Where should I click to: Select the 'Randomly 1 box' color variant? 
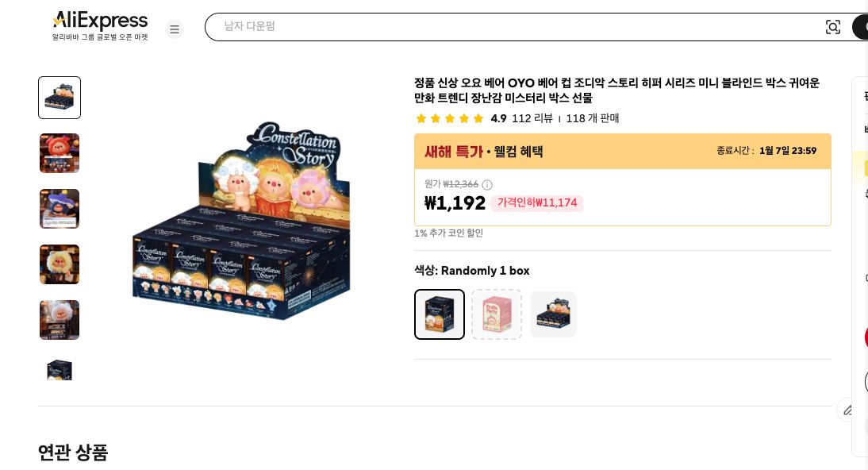[440, 314]
